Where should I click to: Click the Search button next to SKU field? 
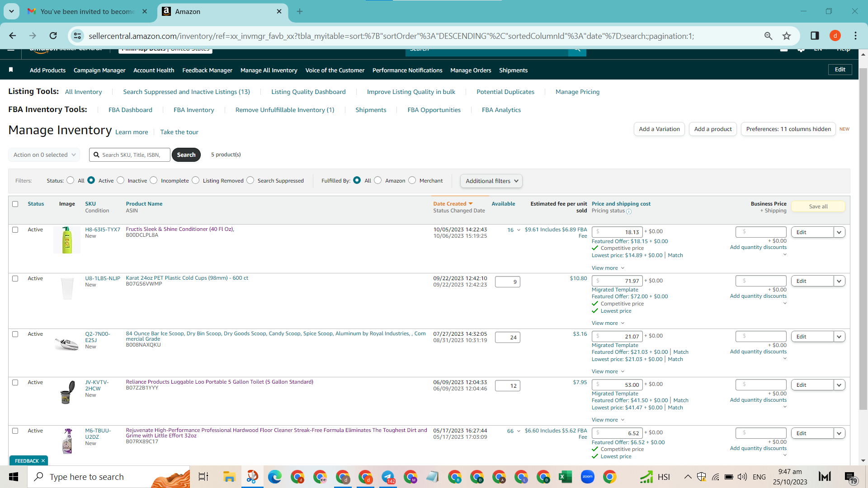coord(186,155)
